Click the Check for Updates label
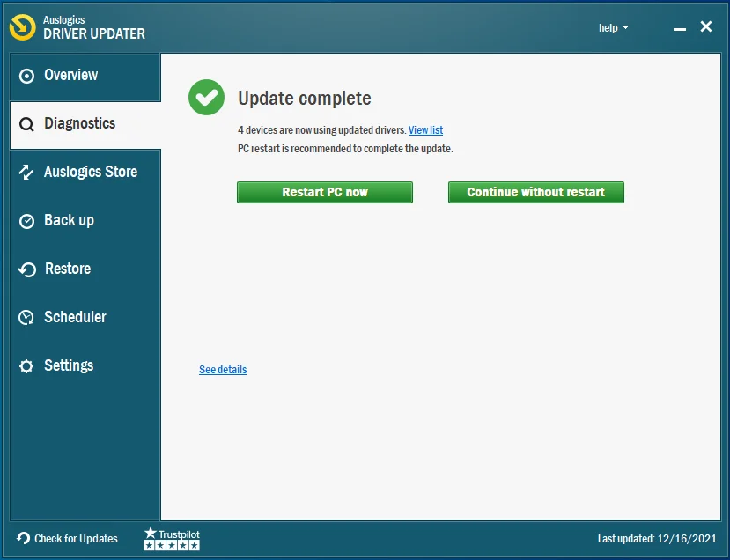Viewport: 730px width, 560px height. 76,539
